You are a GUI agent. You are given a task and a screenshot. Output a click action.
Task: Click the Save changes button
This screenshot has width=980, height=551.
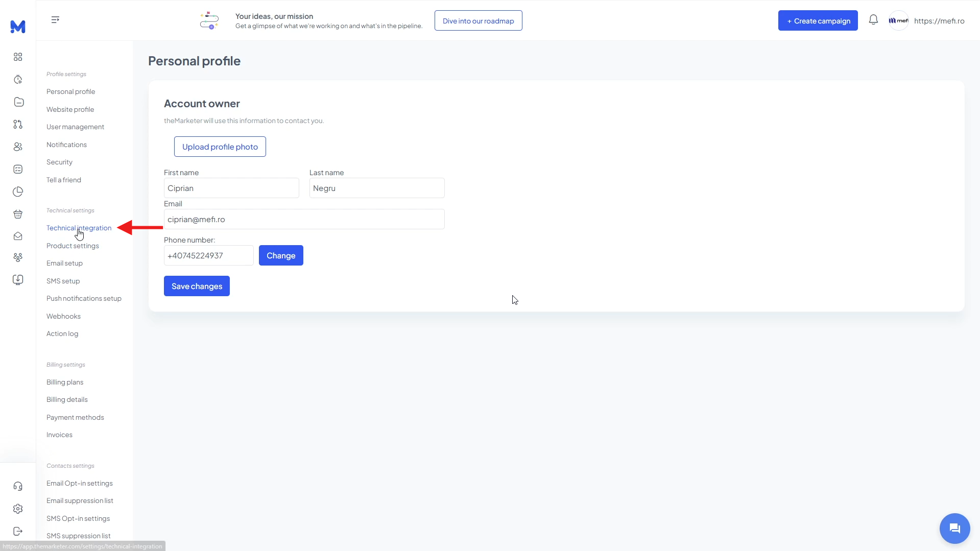click(197, 286)
